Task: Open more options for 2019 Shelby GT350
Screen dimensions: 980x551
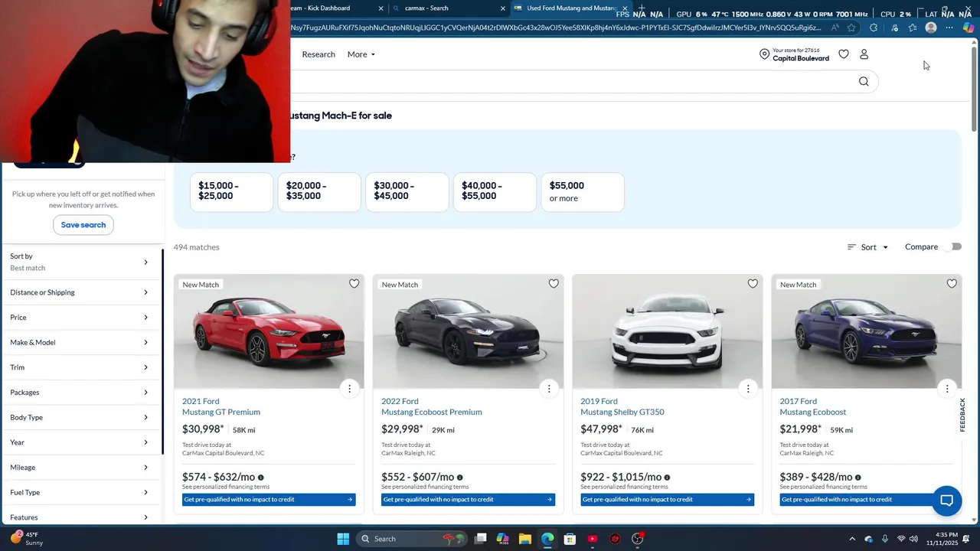Action: pos(748,389)
